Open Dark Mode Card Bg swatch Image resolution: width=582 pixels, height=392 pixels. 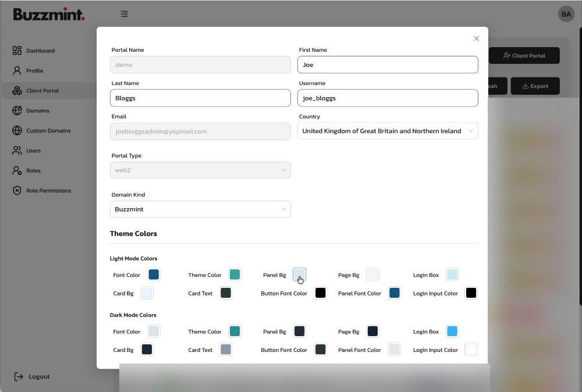coord(147,350)
